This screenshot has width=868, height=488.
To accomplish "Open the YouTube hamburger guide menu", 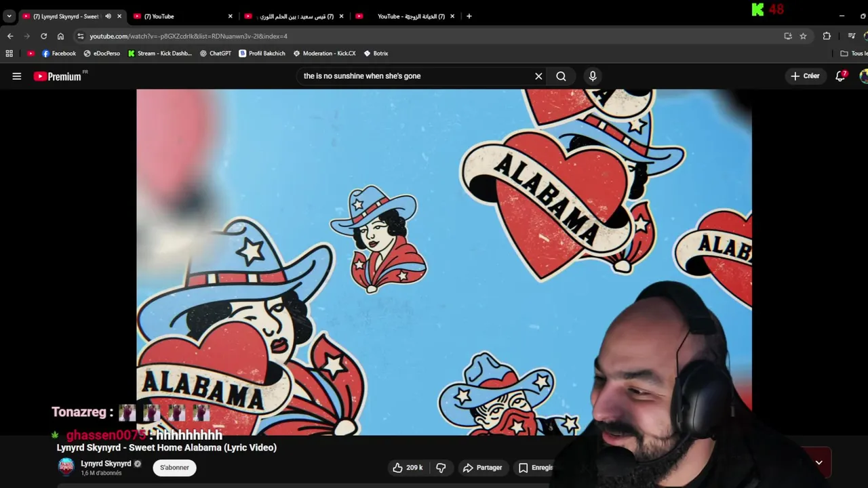I will (x=16, y=77).
